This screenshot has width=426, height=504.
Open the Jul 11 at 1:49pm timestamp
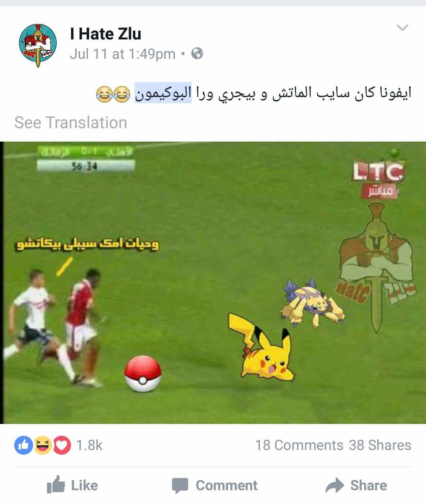coord(122,54)
